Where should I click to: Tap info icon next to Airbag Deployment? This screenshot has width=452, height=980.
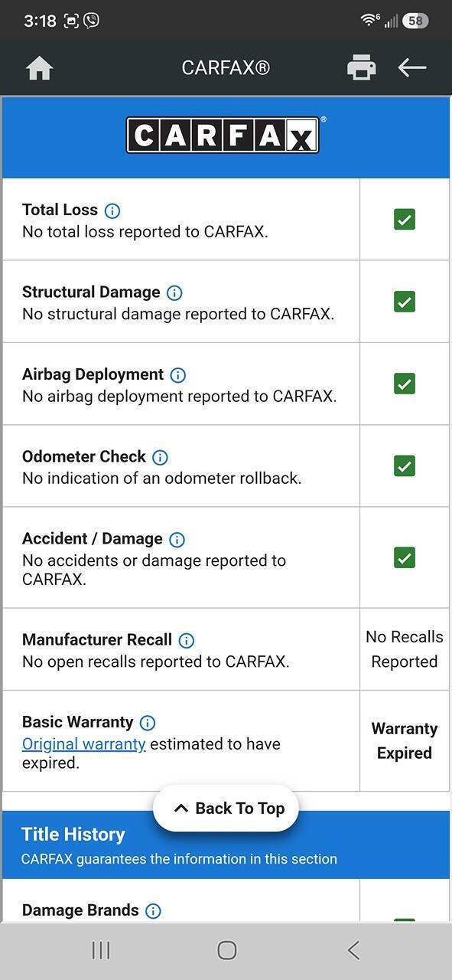[x=177, y=375]
